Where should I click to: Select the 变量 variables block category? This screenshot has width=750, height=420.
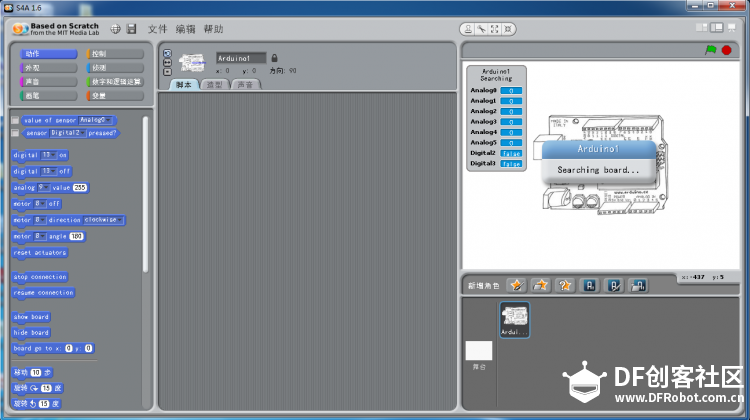[115, 95]
